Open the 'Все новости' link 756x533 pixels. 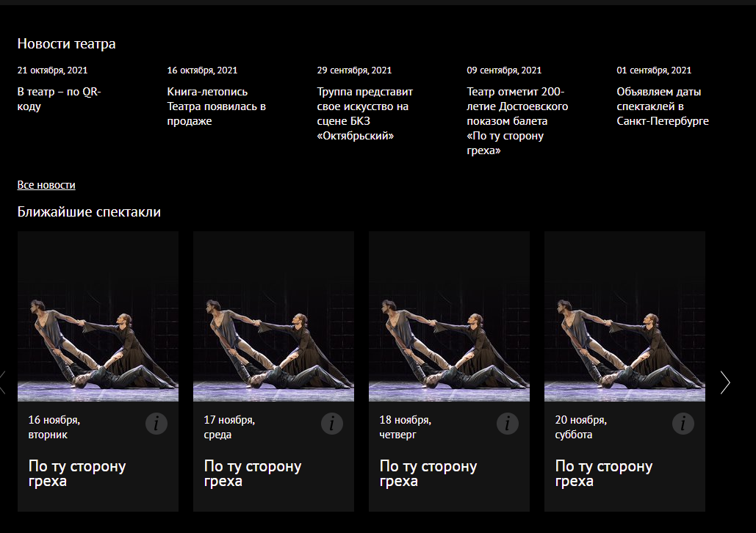[46, 185]
